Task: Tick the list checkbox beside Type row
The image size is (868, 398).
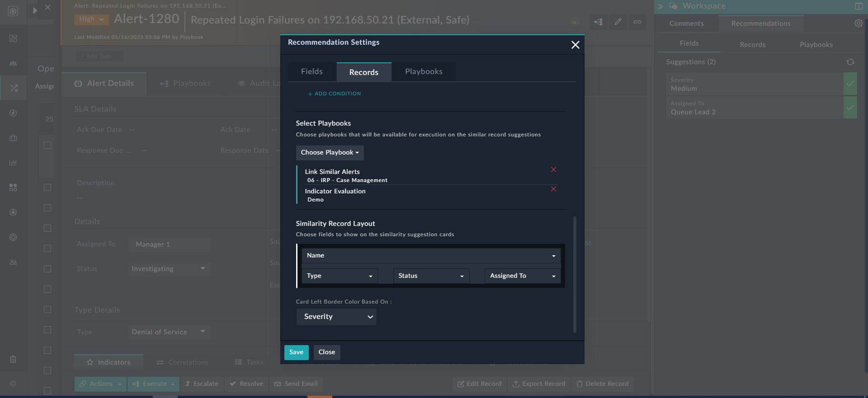Action: tap(47, 330)
